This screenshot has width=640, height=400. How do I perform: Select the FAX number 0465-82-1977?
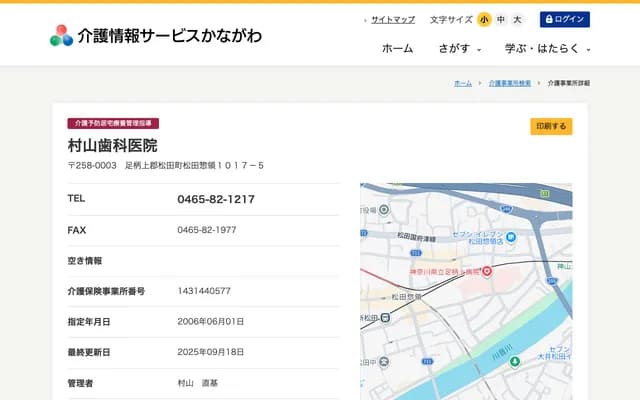[207, 230]
